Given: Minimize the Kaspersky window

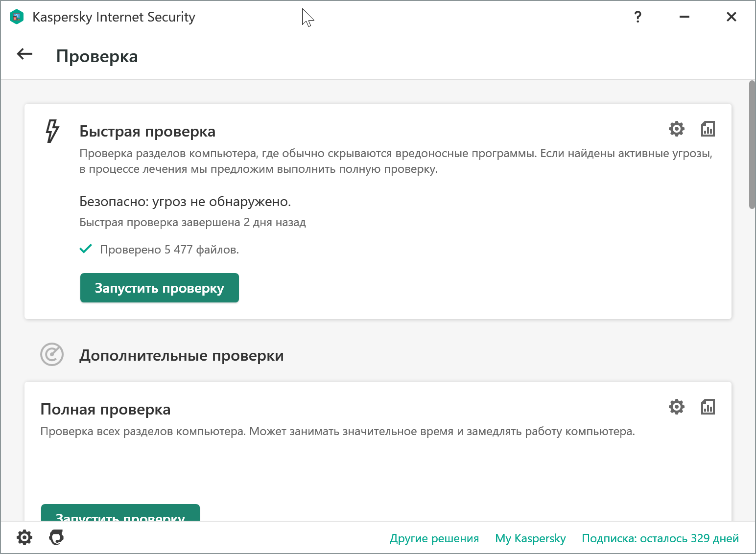Looking at the screenshot, I should 685,17.
